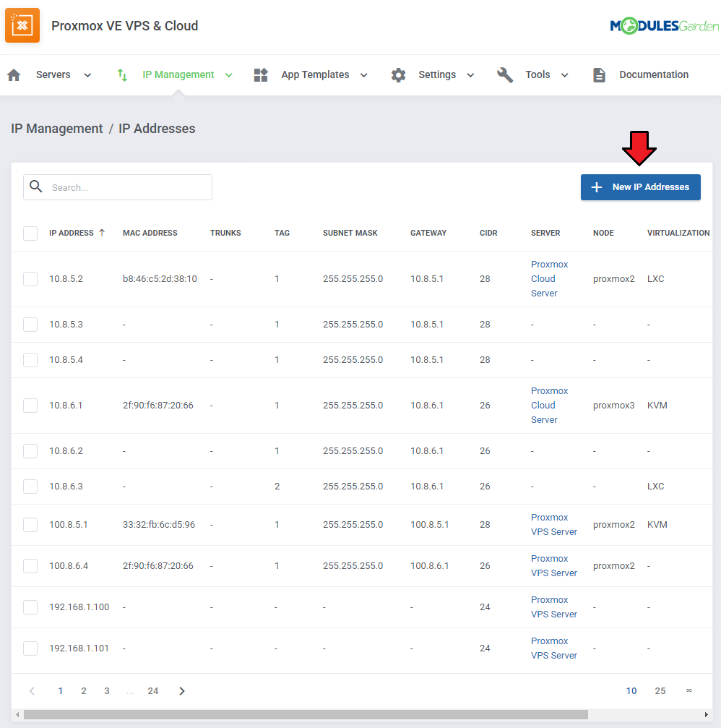Go to next page with right chevron
Screen dimensions: 721x728
click(182, 691)
